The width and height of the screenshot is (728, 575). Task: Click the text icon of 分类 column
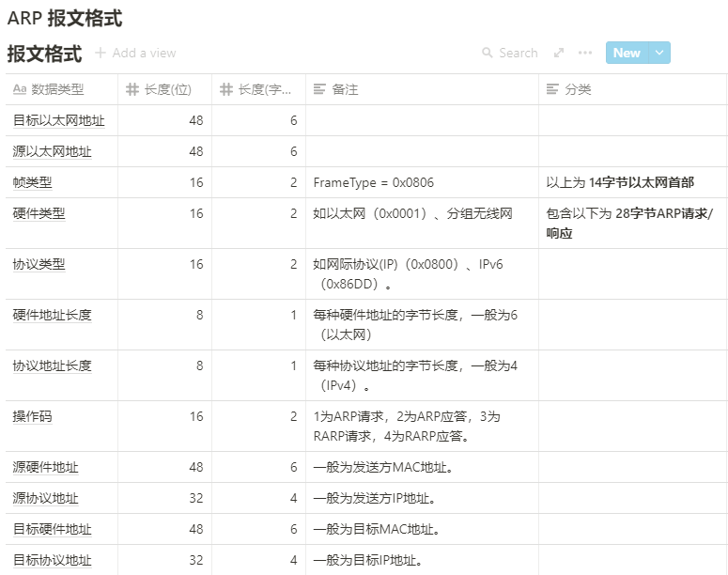(x=553, y=90)
